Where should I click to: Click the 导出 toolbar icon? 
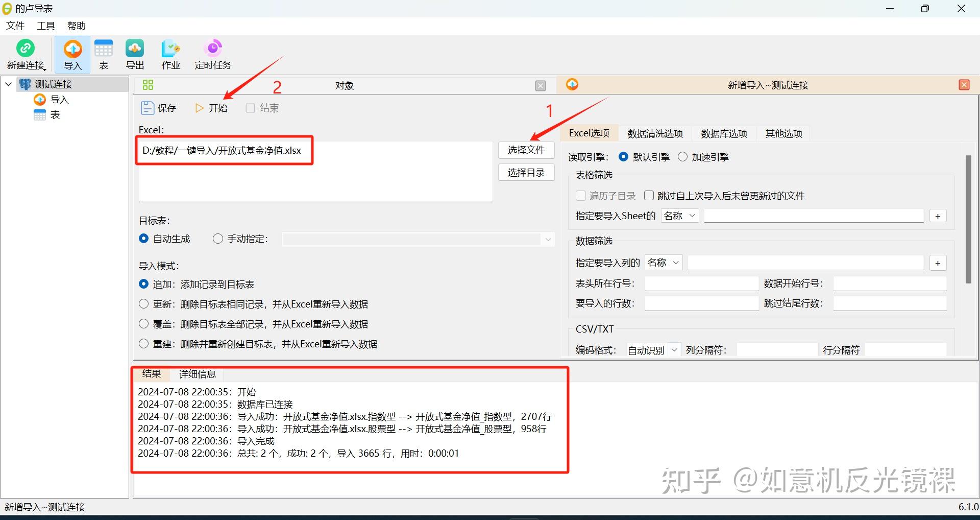(134, 54)
